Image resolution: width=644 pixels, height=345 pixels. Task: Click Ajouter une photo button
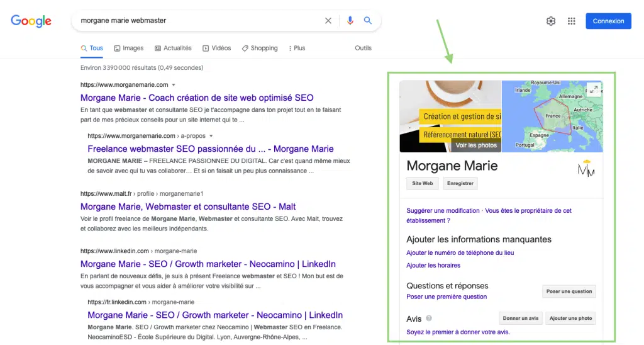coord(570,319)
